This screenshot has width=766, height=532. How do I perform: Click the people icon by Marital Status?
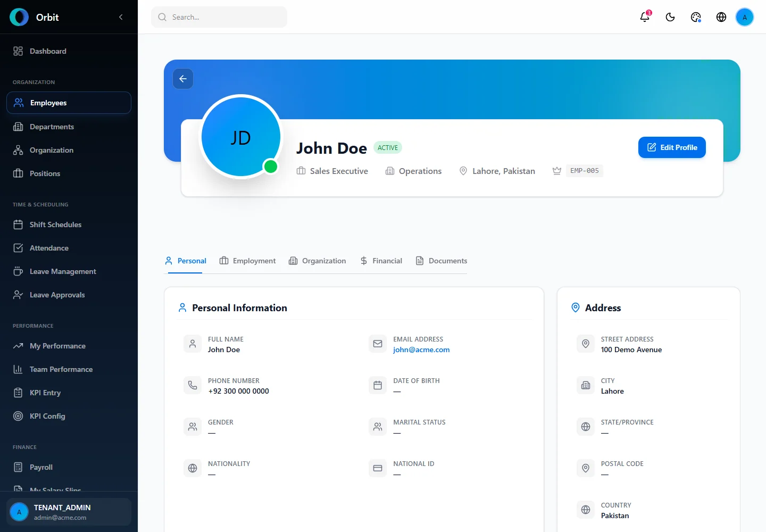378,427
